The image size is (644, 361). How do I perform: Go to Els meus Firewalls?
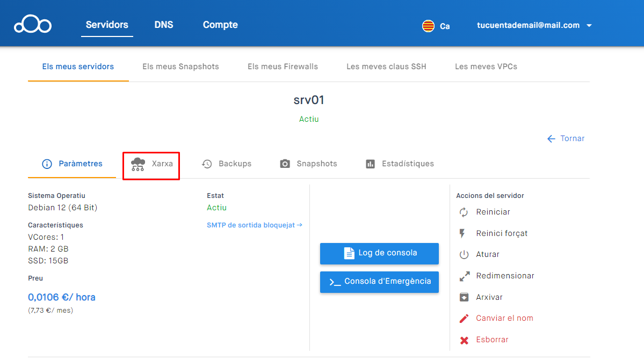click(x=283, y=67)
